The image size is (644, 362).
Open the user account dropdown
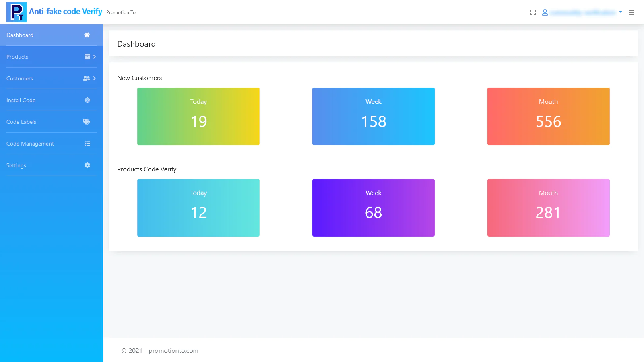583,12
